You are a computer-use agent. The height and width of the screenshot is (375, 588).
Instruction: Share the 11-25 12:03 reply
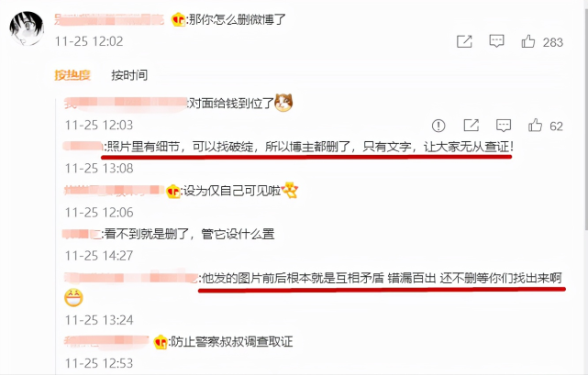click(471, 126)
